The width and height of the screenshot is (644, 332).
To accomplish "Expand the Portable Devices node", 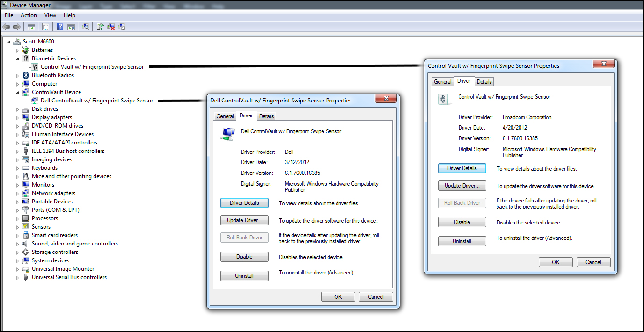I will click(18, 202).
